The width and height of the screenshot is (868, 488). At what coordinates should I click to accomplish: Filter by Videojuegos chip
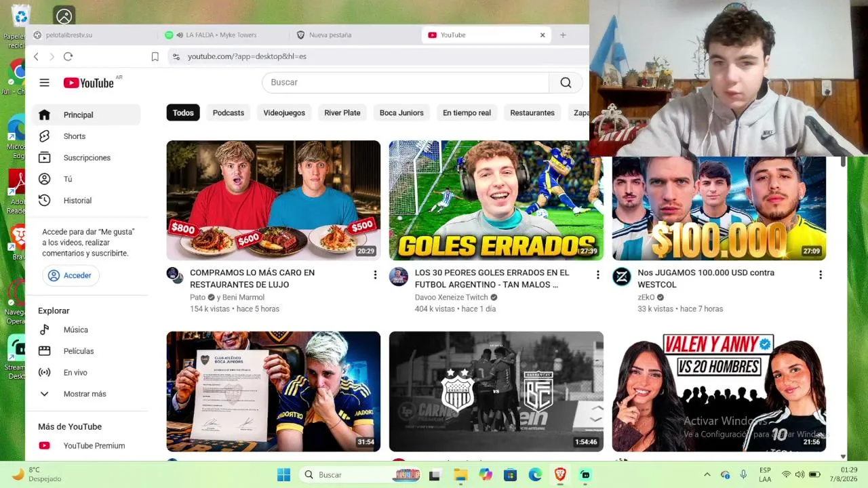pos(284,113)
